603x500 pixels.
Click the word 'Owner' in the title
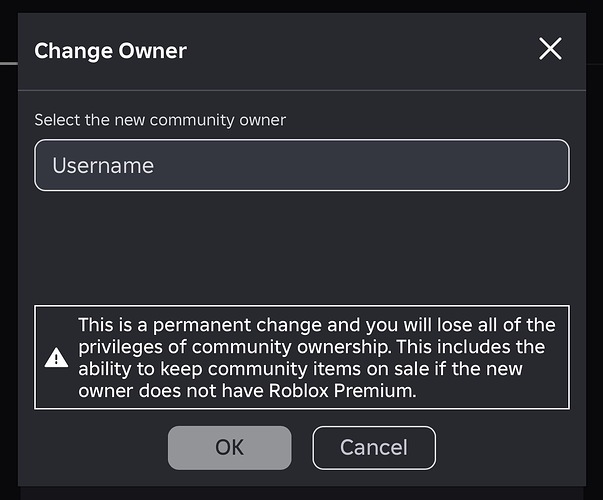(152, 51)
